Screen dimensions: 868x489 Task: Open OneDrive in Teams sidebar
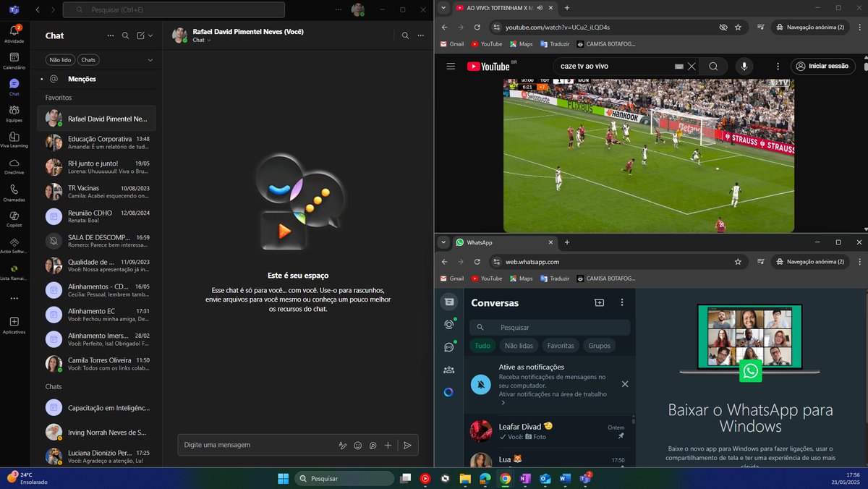14,166
